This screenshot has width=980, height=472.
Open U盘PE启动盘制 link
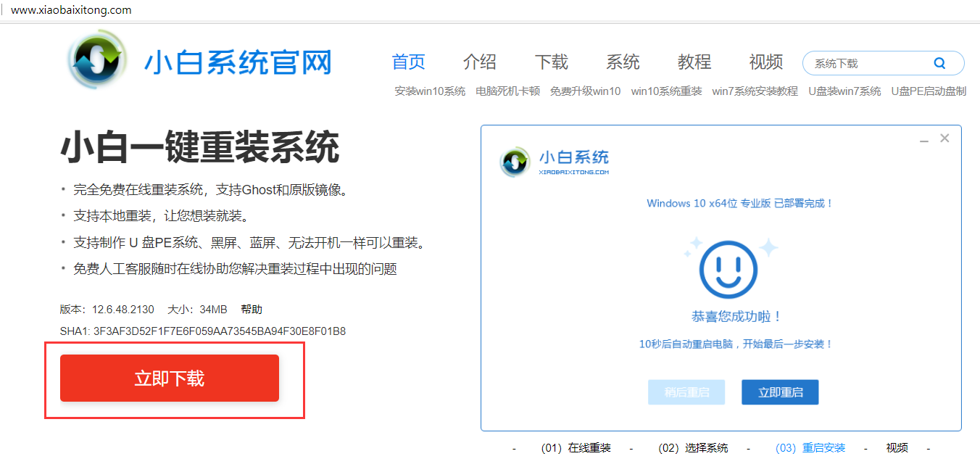[929, 91]
